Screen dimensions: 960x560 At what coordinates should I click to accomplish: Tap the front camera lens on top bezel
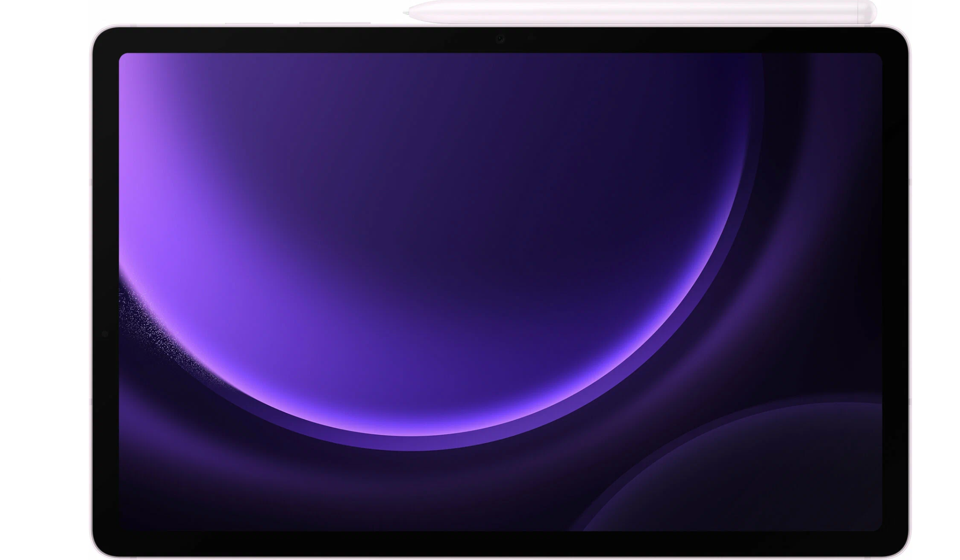click(x=500, y=39)
